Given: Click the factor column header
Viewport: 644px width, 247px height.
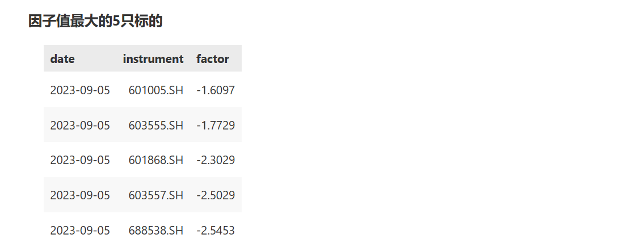Looking at the screenshot, I should (213, 58).
